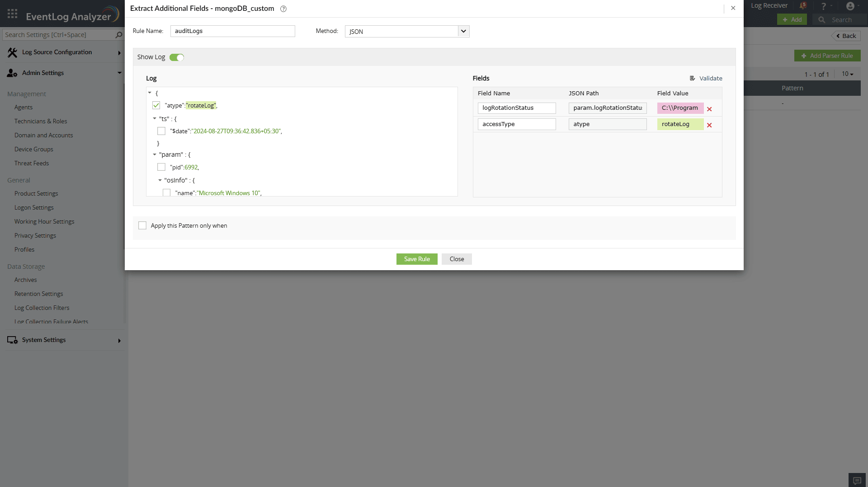Image resolution: width=868 pixels, height=487 pixels.
Task: Open the Method JSON dropdown
Action: coord(463,31)
